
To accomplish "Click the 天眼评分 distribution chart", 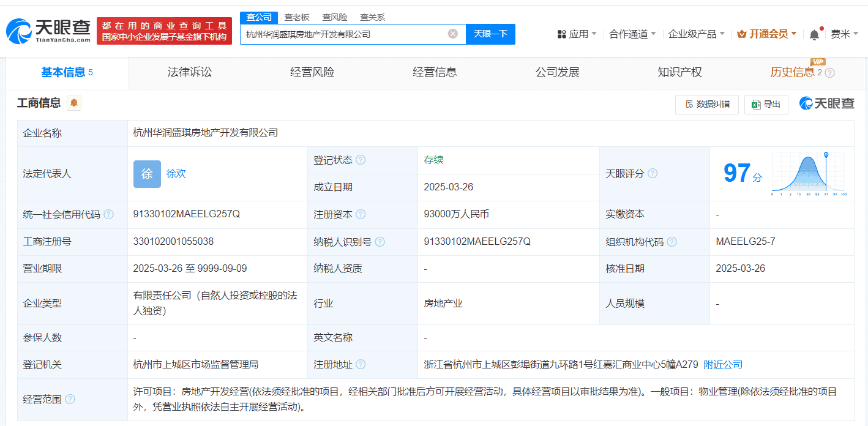I will [x=808, y=173].
